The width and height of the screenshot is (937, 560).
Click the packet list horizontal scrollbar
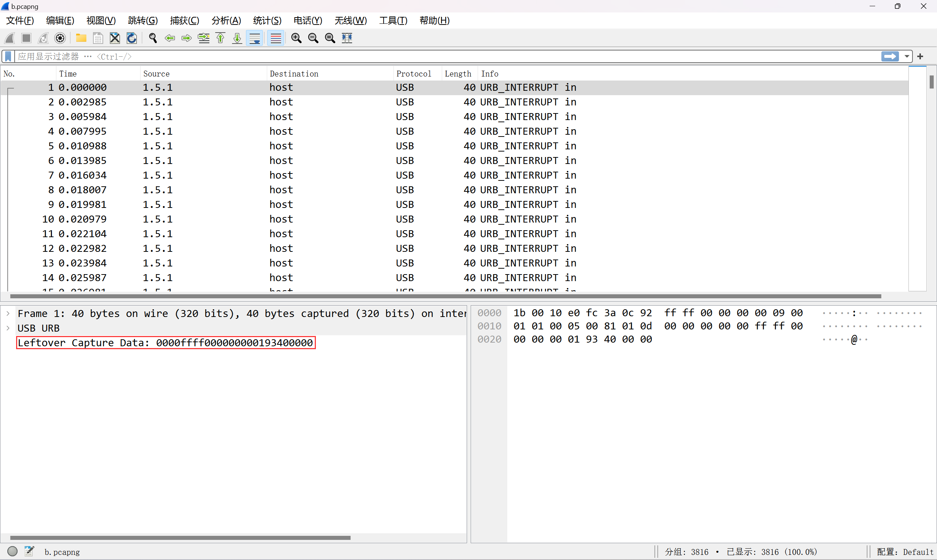(445, 296)
